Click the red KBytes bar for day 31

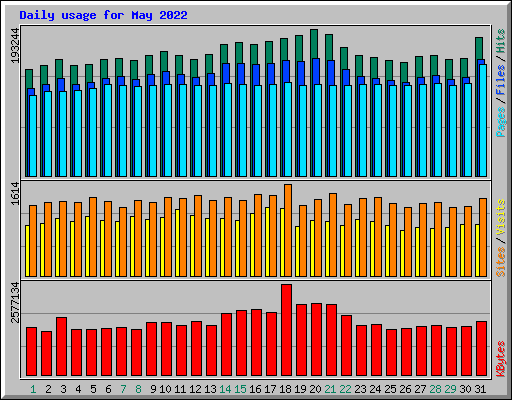481,349
